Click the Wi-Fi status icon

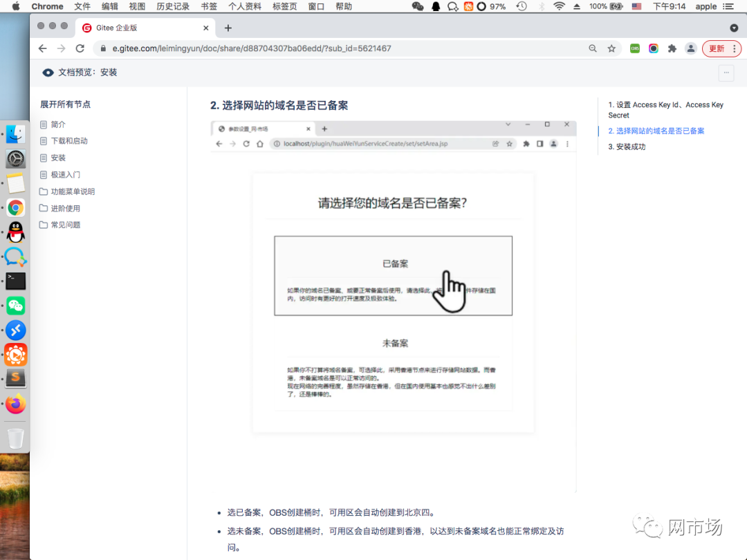tap(560, 6)
